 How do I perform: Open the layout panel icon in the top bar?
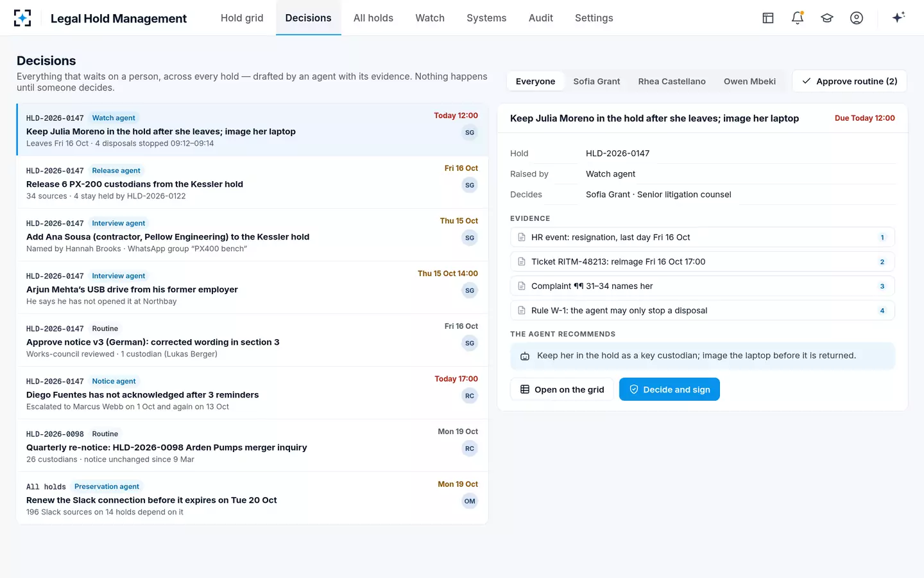coord(768,18)
